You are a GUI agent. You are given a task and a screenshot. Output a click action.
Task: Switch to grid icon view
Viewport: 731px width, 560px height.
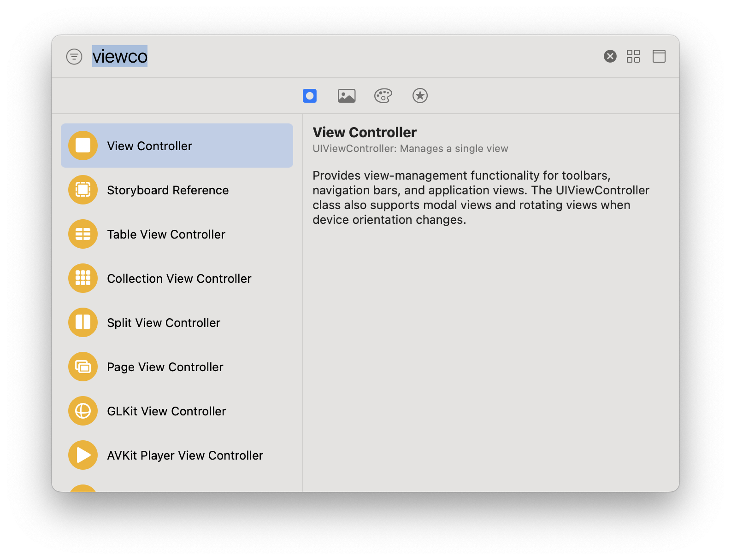point(633,56)
